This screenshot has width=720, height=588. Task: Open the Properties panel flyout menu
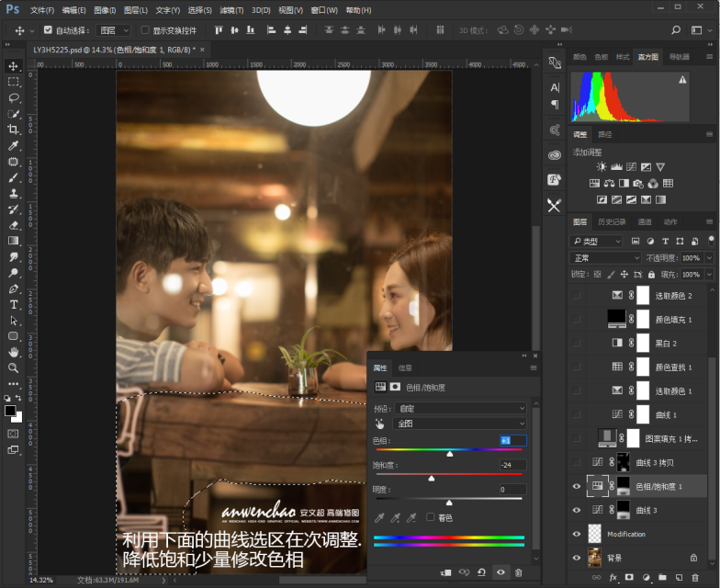tap(534, 367)
